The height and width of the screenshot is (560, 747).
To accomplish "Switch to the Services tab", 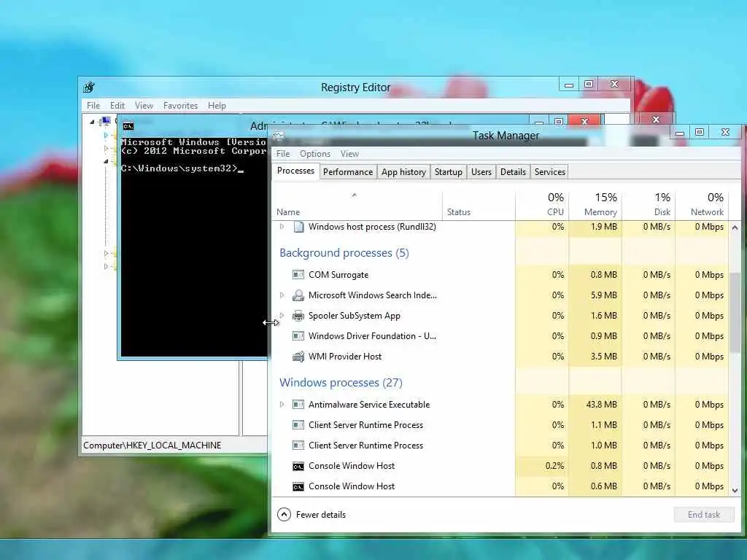I will click(x=550, y=172).
